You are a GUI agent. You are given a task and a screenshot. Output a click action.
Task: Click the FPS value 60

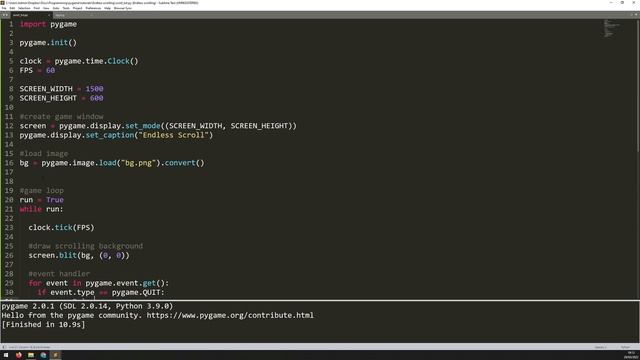pyautogui.click(x=50, y=70)
